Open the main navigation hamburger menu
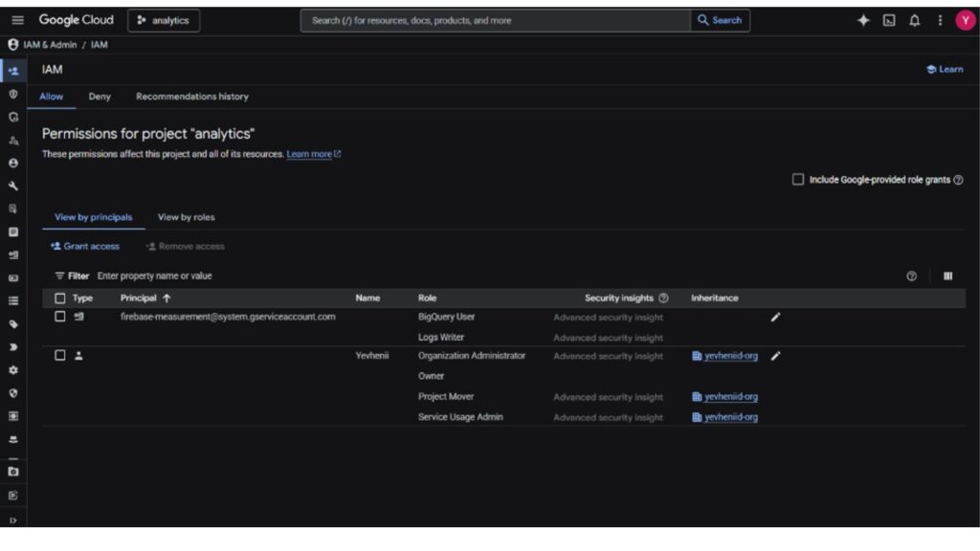Viewport: 980px width, 551px height. 17,20
